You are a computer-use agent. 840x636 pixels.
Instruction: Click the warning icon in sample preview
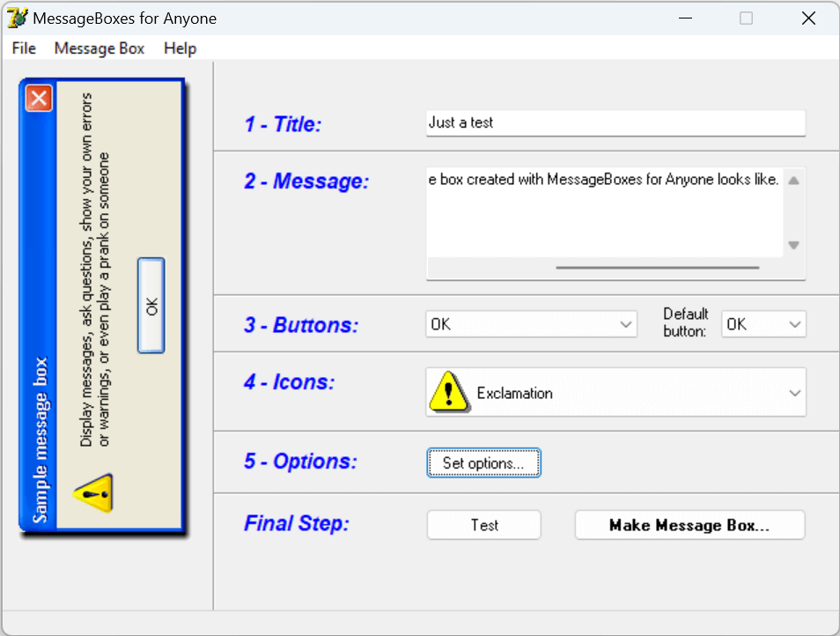93,493
